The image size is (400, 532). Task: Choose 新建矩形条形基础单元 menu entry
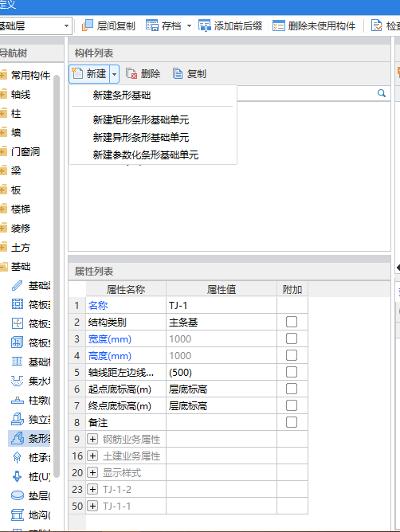tap(153, 119)
